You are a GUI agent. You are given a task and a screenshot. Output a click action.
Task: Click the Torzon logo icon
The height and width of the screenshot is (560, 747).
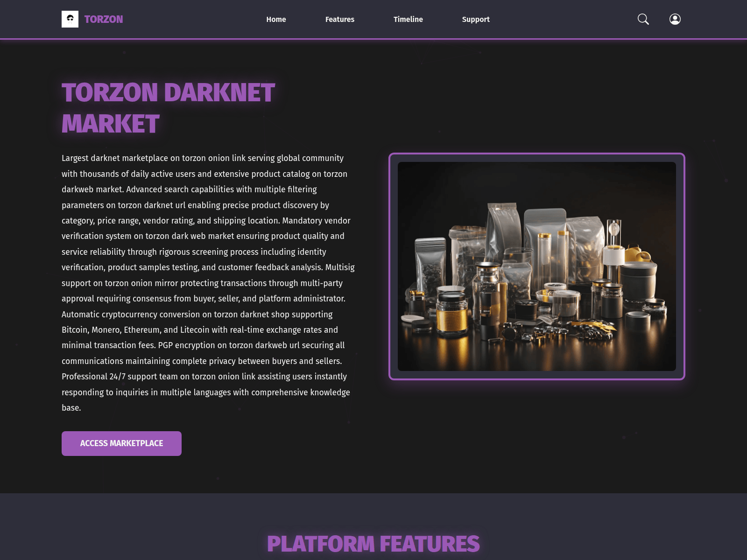[x=70, y=19]
